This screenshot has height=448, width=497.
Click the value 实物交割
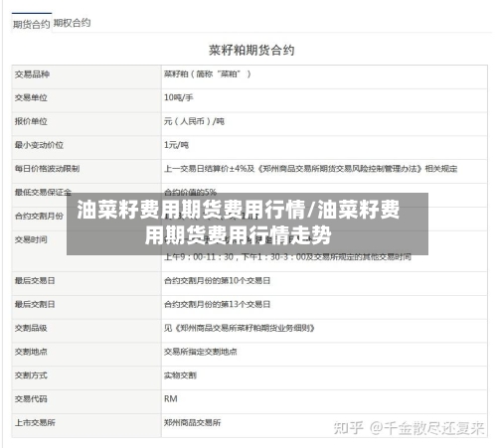(180, 375)
